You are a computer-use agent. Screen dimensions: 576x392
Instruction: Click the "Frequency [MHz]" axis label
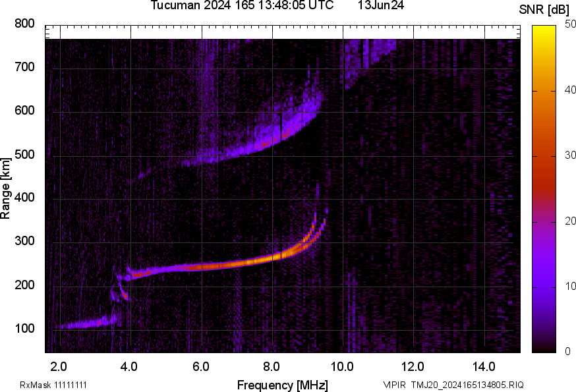pos(283,385)
